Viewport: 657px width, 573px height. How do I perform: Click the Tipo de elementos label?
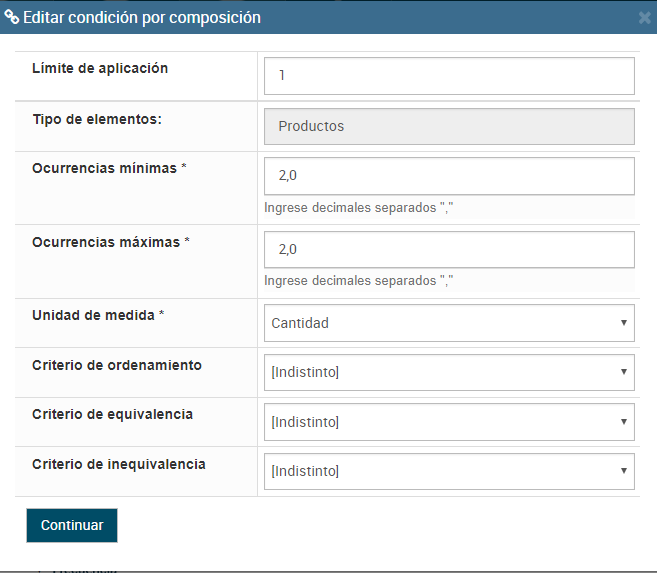tap(97, 119)
